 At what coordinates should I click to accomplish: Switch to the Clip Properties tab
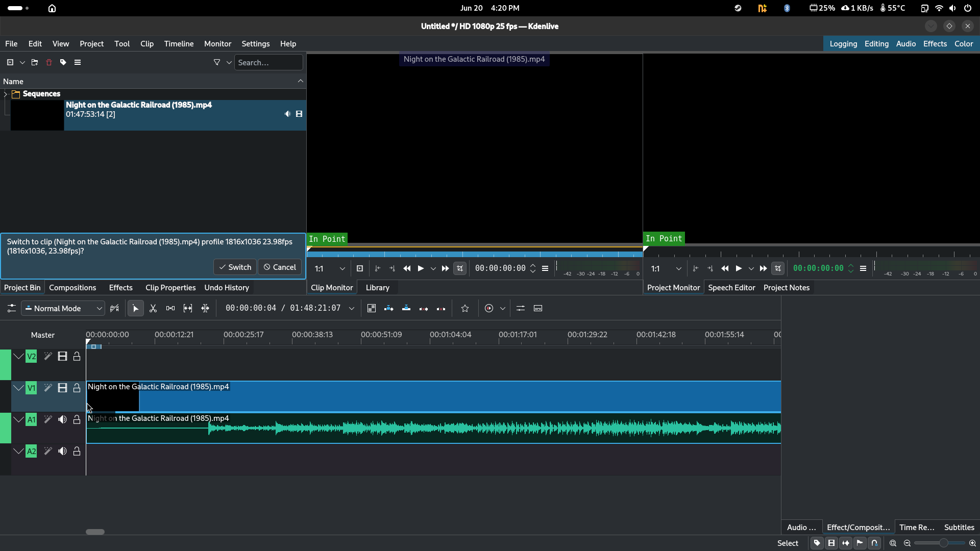[x=170, y=288]
